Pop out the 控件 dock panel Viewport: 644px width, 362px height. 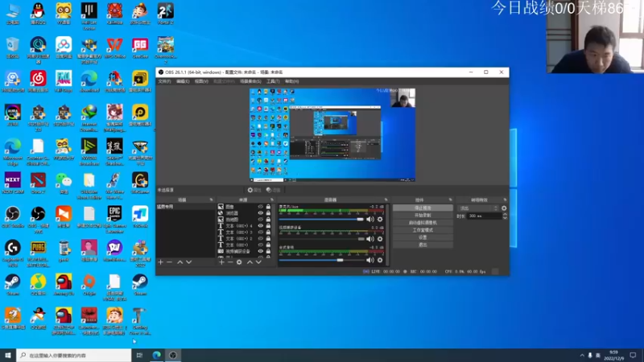pyautogui.click(x=450, y=200)
